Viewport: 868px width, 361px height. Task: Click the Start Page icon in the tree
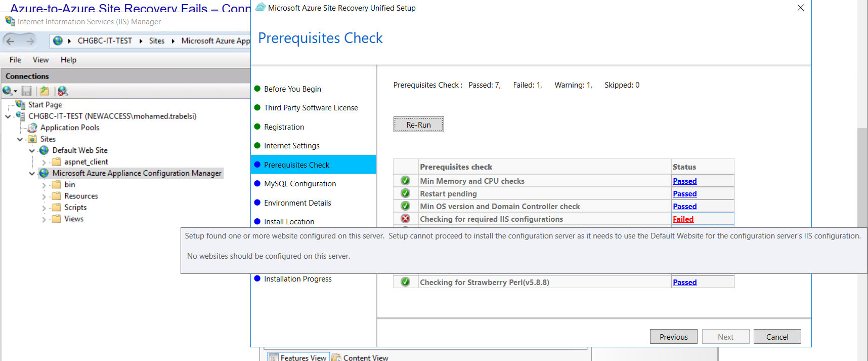click(21, 104)
